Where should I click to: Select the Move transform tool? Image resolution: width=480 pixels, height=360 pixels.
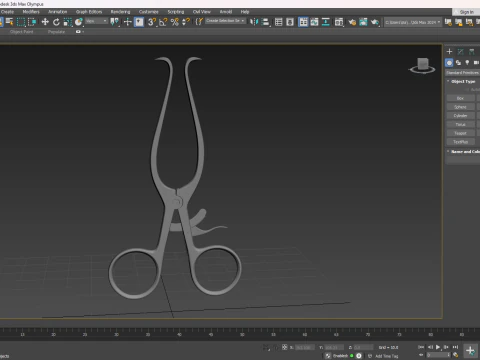[45, 22]
